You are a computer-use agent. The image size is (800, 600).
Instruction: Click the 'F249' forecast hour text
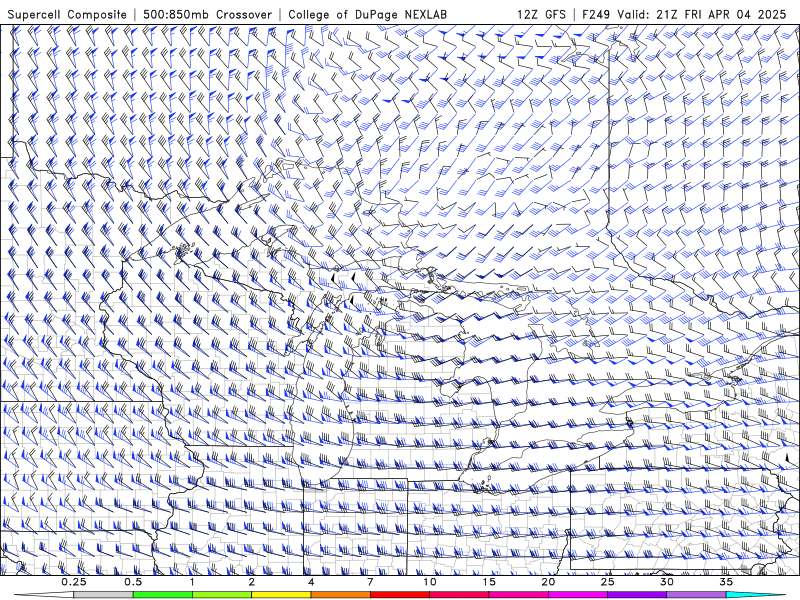(x=596, y=14)
